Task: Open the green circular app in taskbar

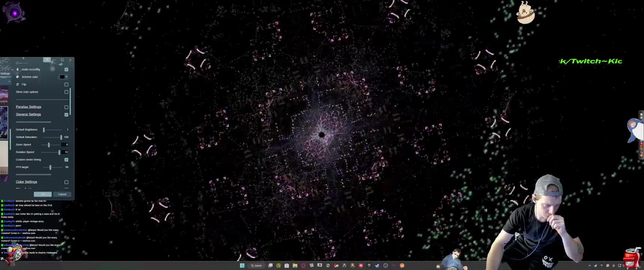Action: [x=279, y=265]
